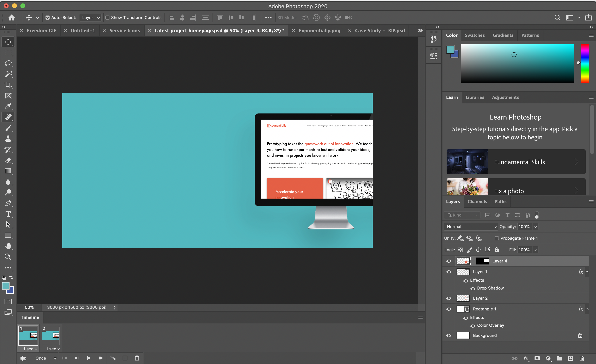The height and width of the screenshot is (364, 596).
Task: Open the Exponentially.png document tab
Action: (319, 31)
